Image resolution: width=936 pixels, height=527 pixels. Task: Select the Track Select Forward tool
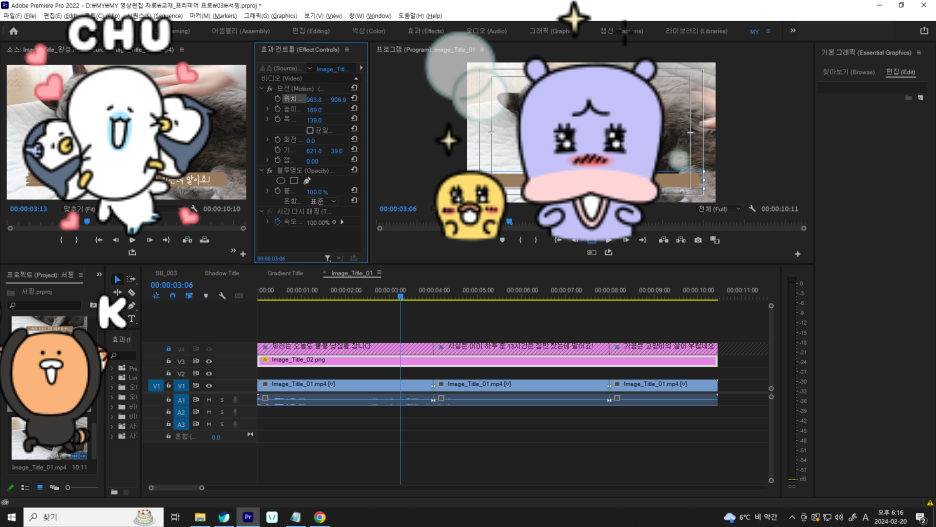click(131, 279)
